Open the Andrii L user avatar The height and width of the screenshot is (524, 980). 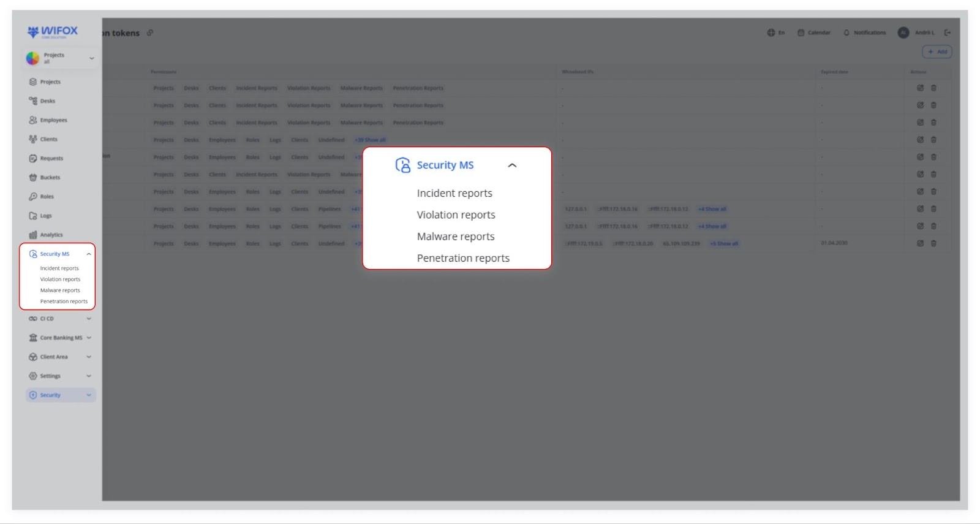903,32
